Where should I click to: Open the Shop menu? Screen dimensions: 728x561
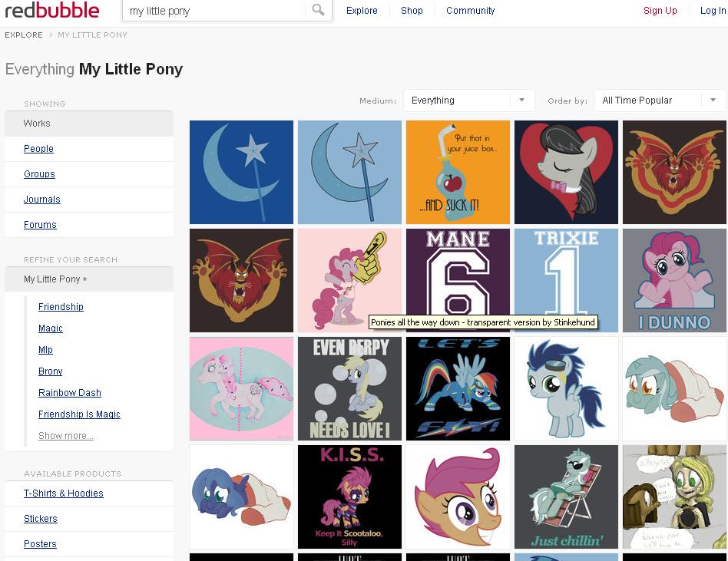(412, 11)
